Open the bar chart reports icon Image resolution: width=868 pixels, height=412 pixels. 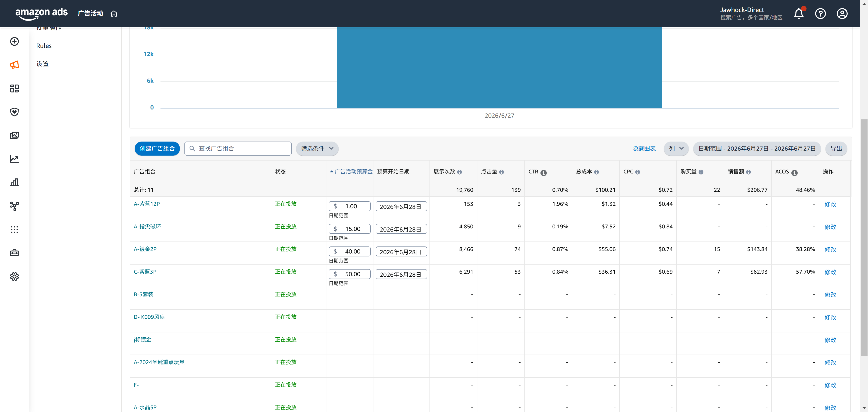(14, 182)
